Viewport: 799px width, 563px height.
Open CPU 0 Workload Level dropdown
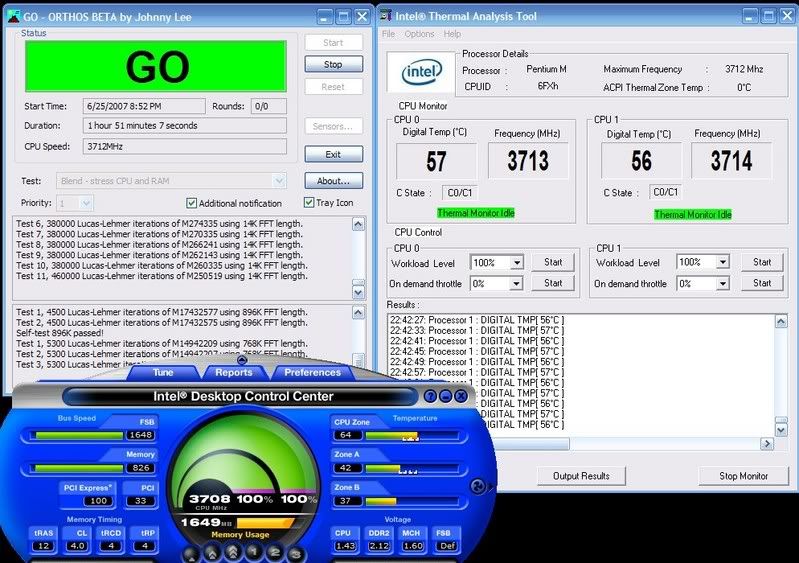tap(517, 262)
